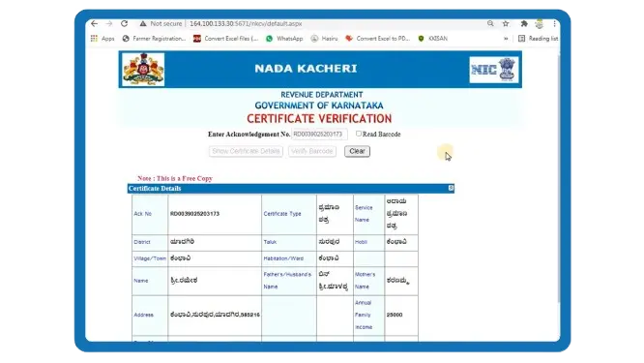The width and height of the screenshot is (644, 363).
Task: Click the income value 25000
Action: [395, 315]
